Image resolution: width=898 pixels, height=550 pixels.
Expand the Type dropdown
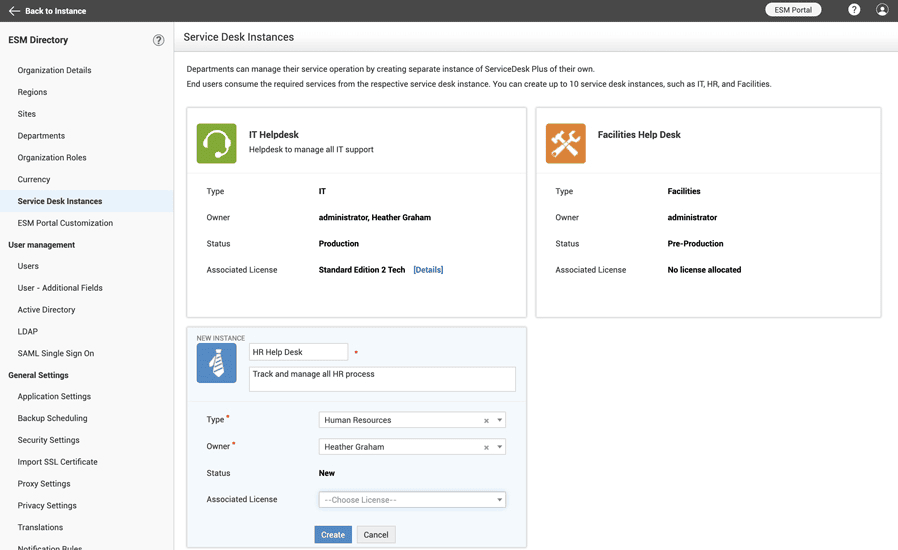pos(500,421)
